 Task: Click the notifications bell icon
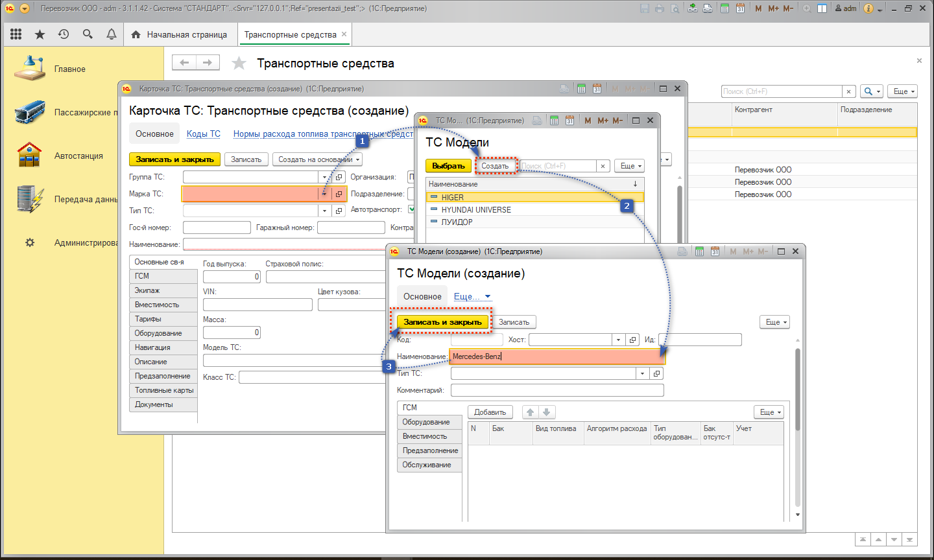pos(112,34)
